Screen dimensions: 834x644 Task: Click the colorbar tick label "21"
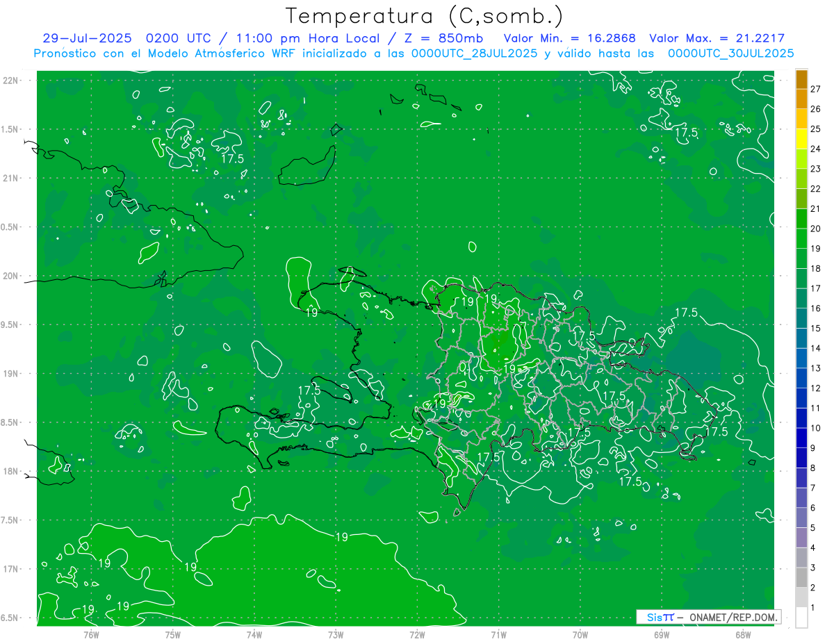[815, 208]
